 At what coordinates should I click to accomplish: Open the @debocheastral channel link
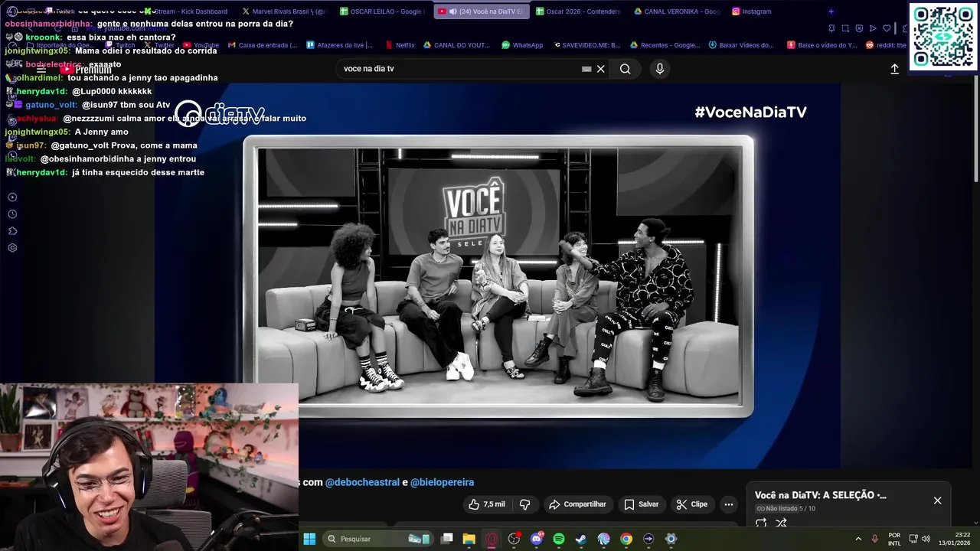click(x=362, y=482)
